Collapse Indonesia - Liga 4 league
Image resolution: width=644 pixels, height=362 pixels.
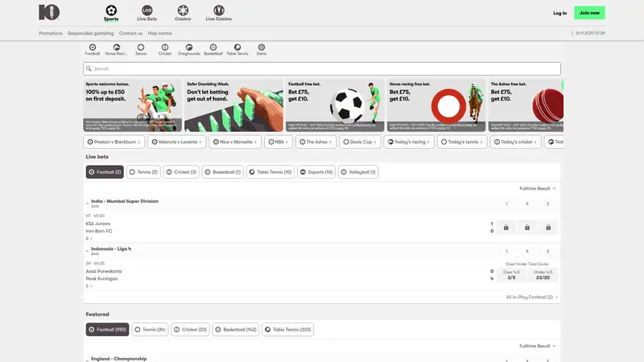tap(87, 251)
